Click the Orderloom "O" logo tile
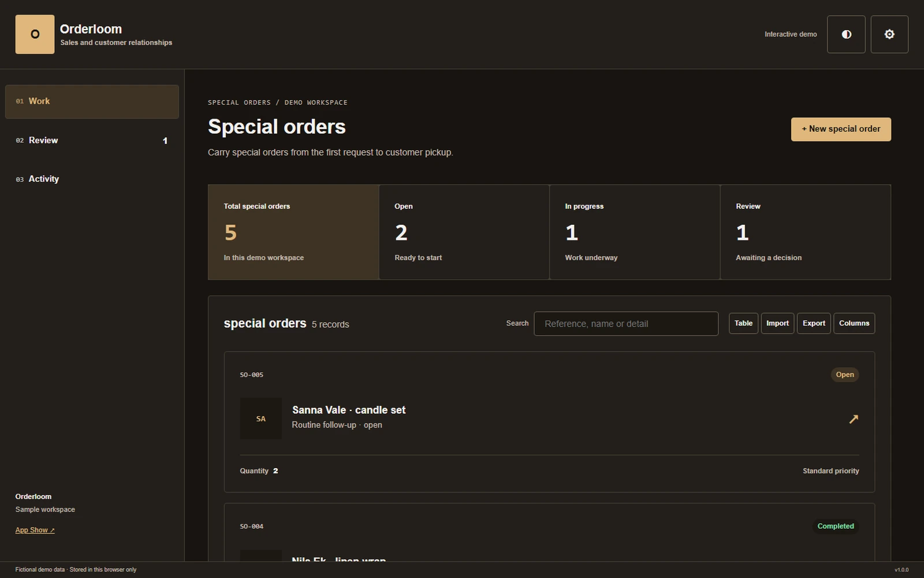 point(35,34)
